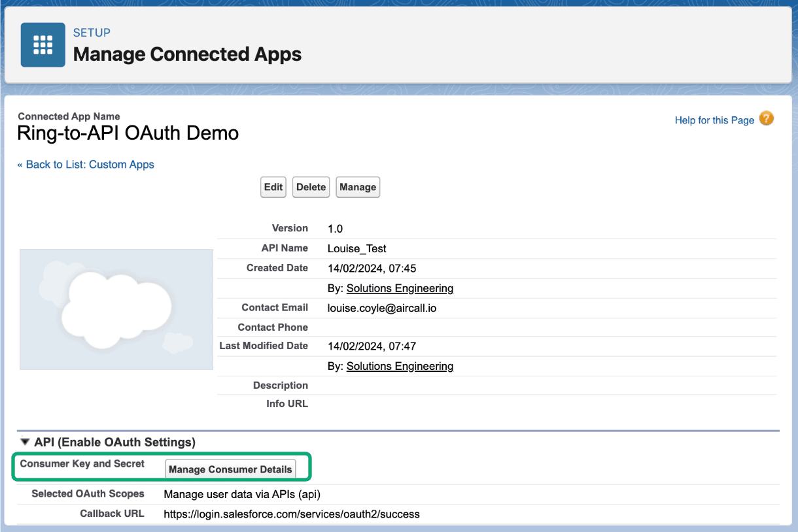Click the Edit button
The width and height of the screenshot is (798, 532).
point(273,187)
